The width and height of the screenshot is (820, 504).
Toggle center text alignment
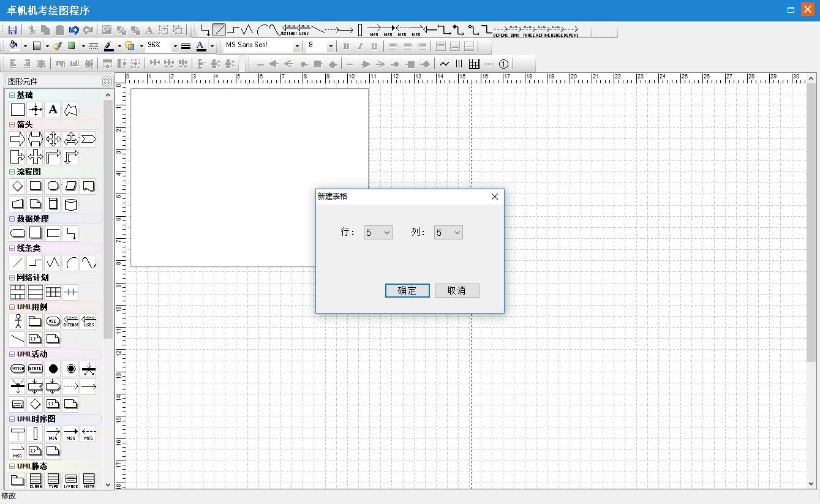pyautogui.click(x=407, y=46)
